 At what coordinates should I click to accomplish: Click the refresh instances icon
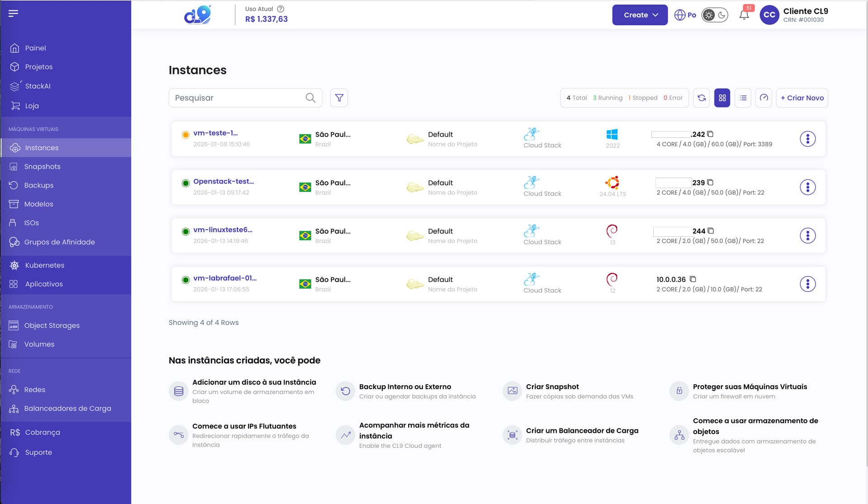click(x=702, y=98)
